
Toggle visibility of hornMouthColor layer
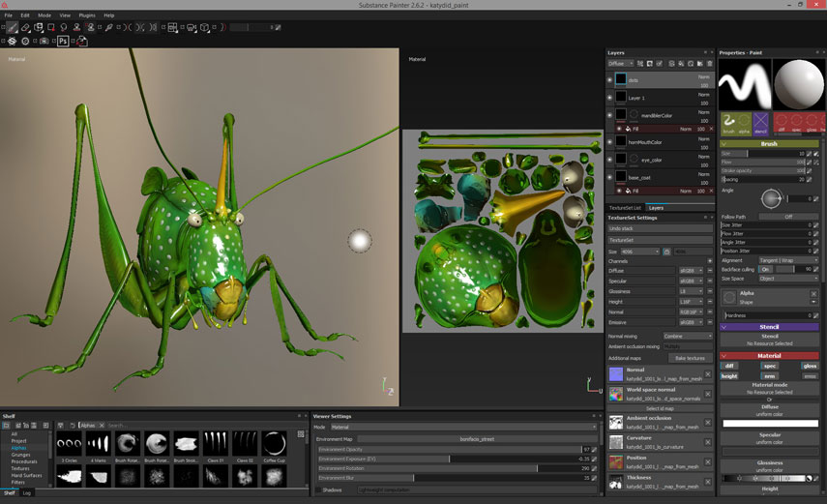pos(609,142)
